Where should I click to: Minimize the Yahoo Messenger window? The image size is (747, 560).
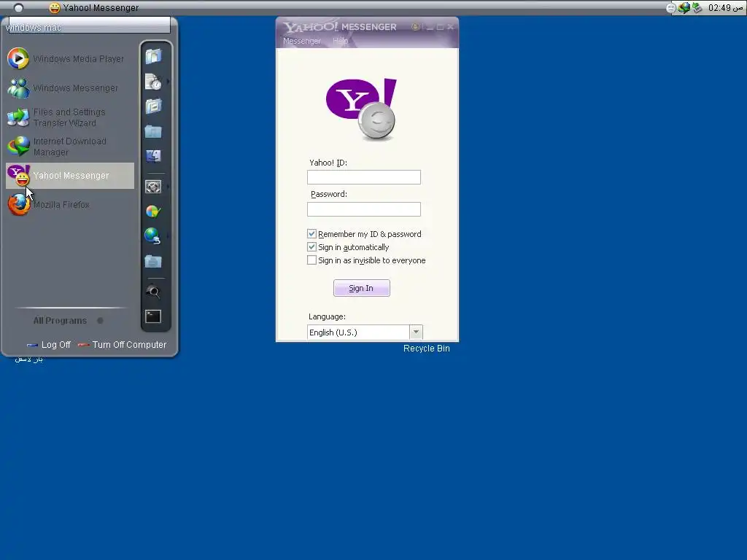tap(430, 27)
